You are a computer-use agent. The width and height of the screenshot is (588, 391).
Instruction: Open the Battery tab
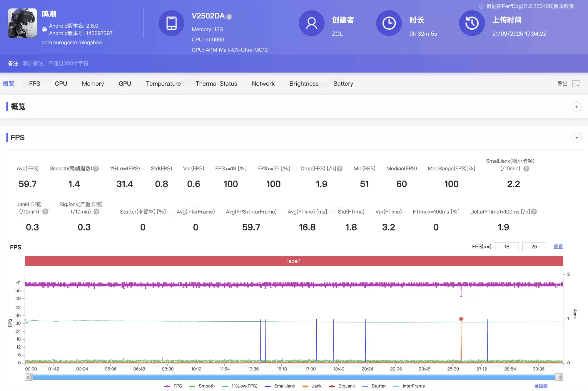point(343,84)
